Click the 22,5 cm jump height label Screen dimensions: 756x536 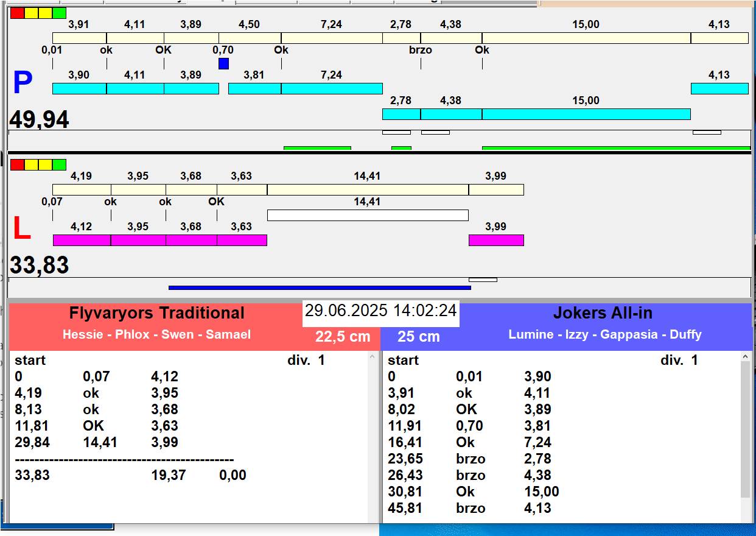tap(343, 337)
